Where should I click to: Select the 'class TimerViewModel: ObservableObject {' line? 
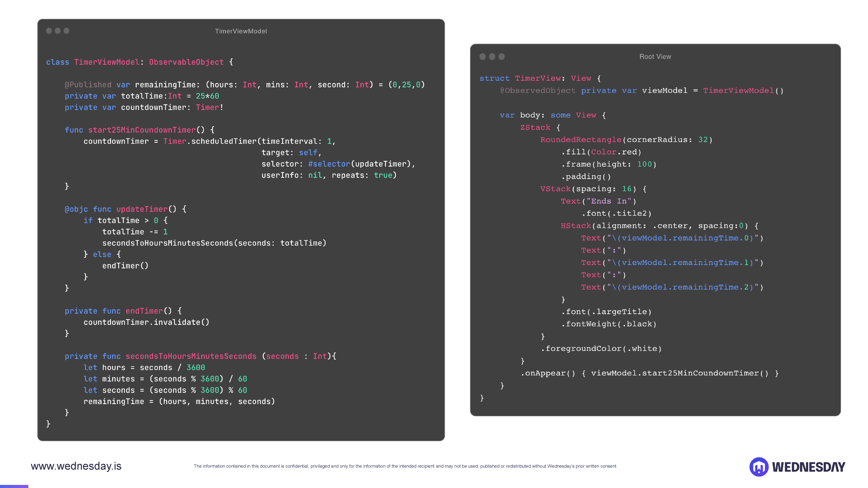[139, 62]
